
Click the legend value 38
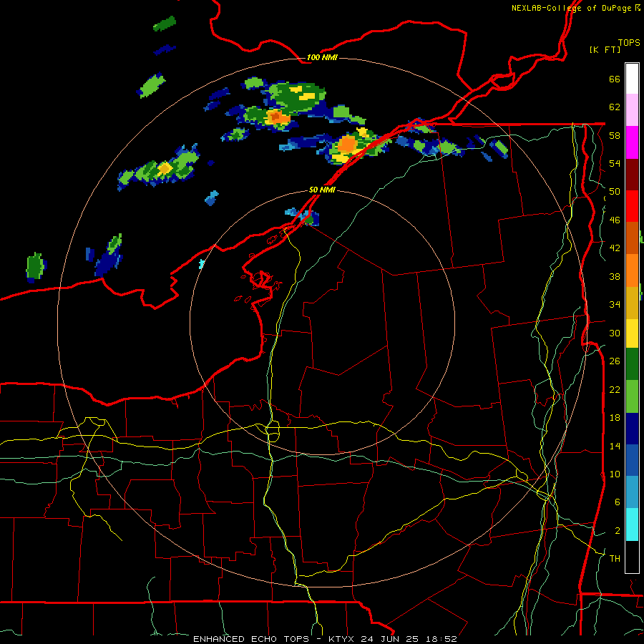615,276
